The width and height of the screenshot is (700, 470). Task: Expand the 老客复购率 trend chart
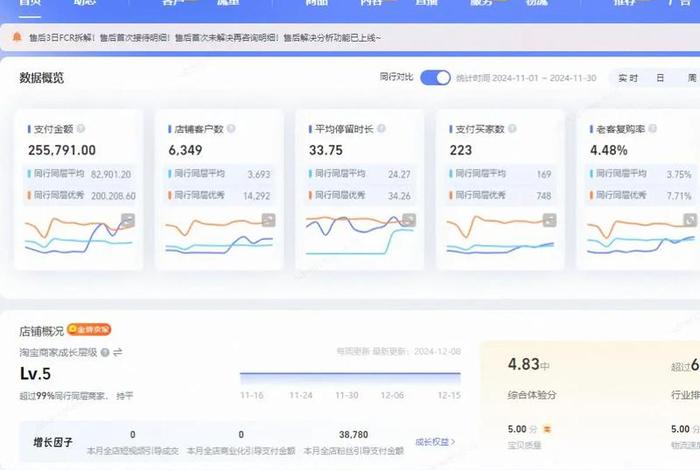coord(690,220)
